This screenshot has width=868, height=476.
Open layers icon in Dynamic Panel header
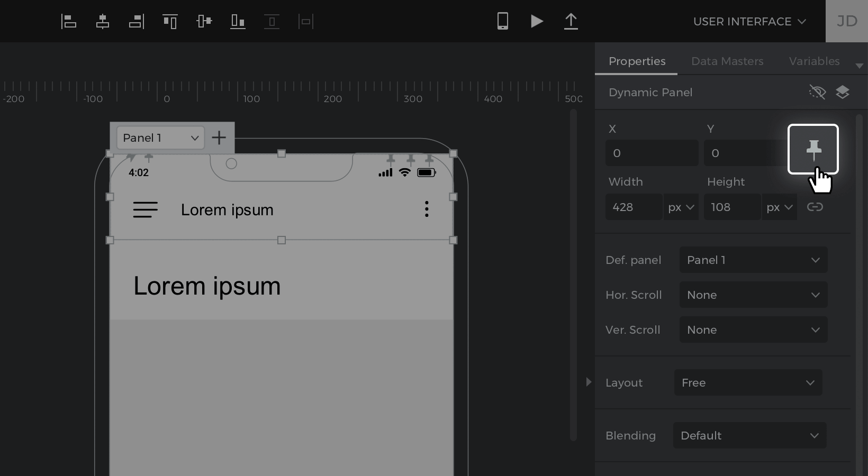coord(843,92)
